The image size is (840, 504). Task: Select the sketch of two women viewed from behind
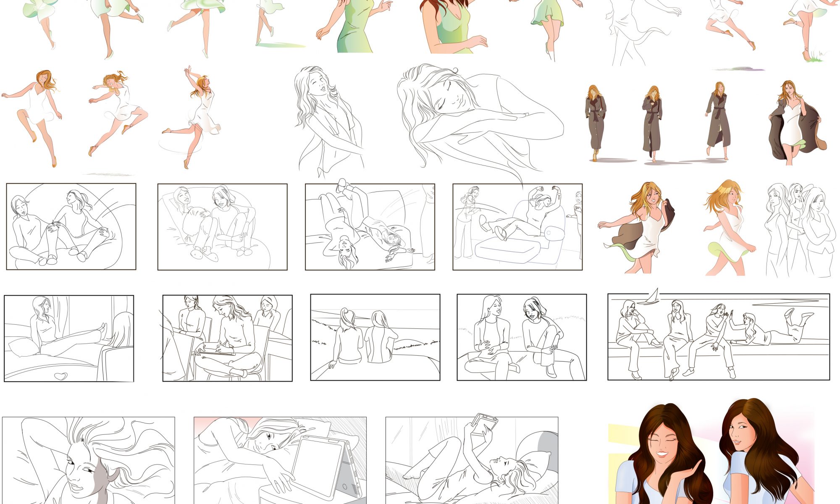tap(375, 337)
